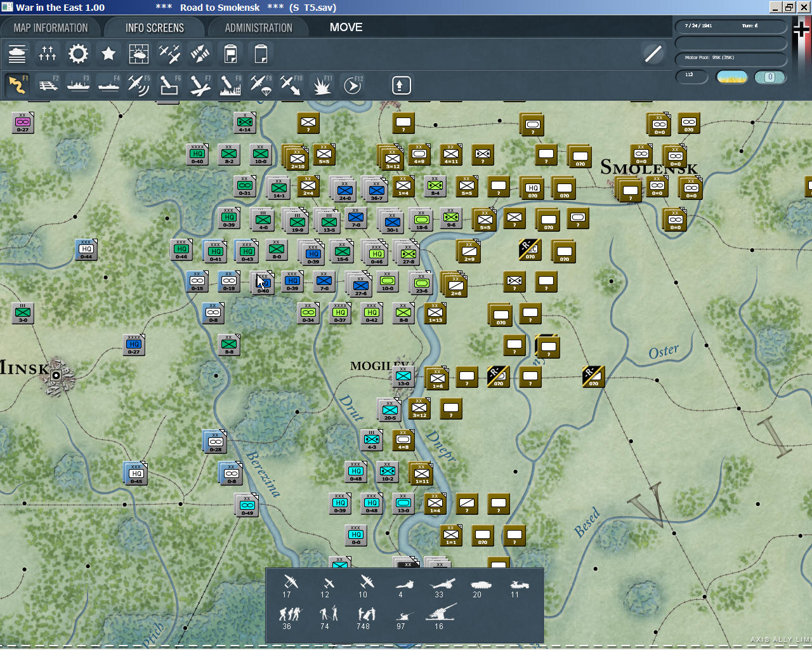Click the F12 end turn button
Image resolution: width=812 pixels, height=650 pixels.
point(353,85)
